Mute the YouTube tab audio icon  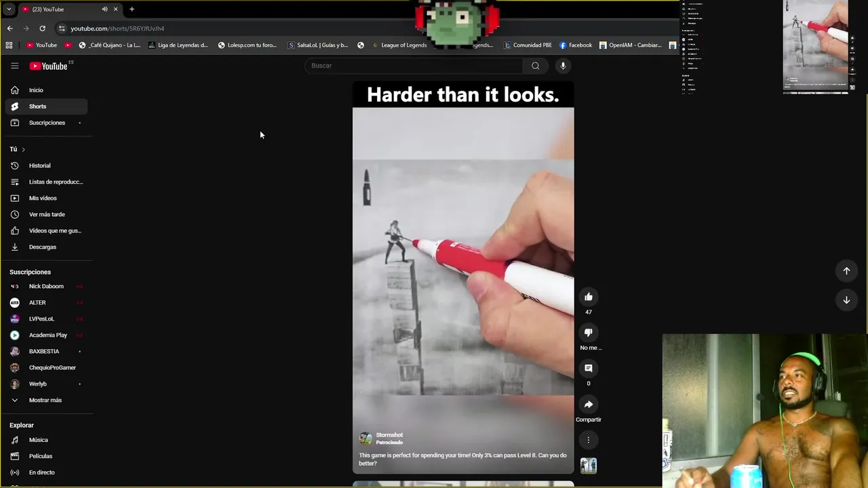pos(104,9)
